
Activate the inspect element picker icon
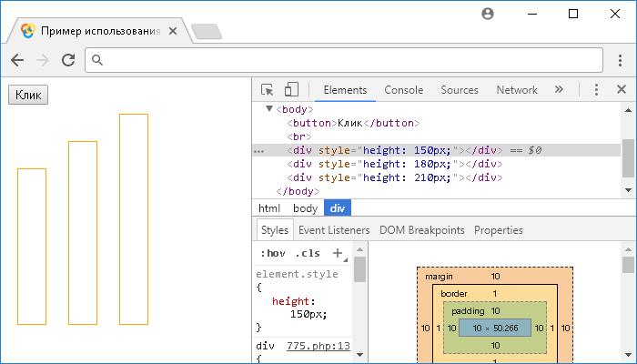[268, 90]
